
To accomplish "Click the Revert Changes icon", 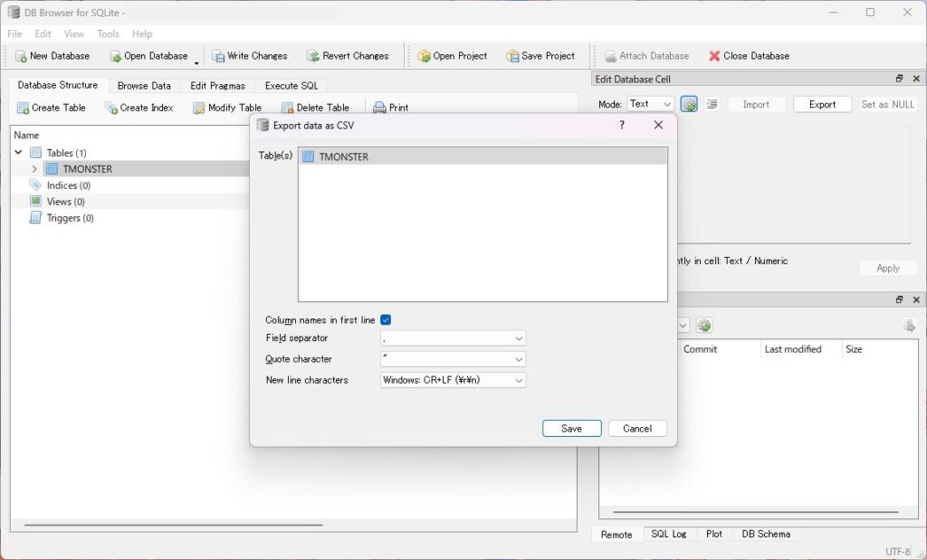I will pyautogui.click(x=312, y=56).
